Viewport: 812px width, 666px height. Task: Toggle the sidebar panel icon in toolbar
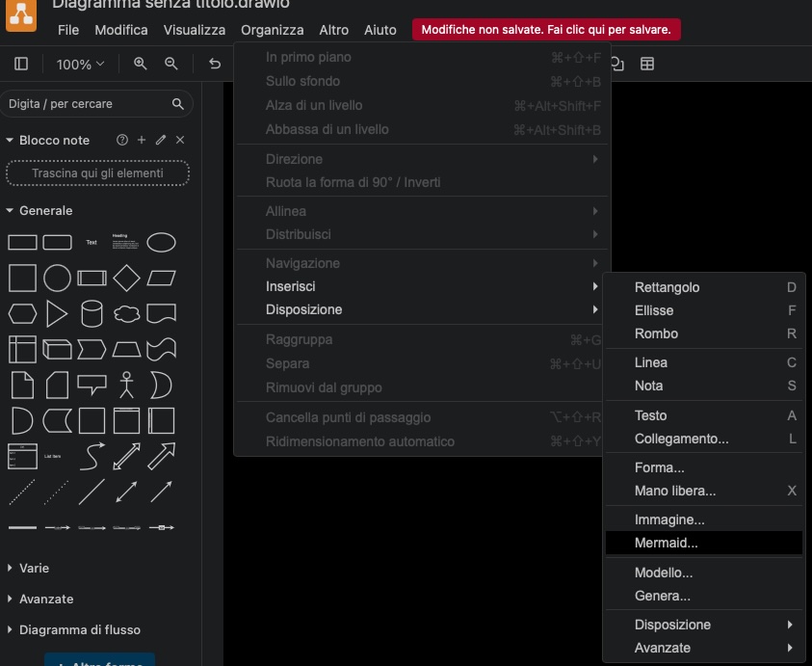click(21, 64)
